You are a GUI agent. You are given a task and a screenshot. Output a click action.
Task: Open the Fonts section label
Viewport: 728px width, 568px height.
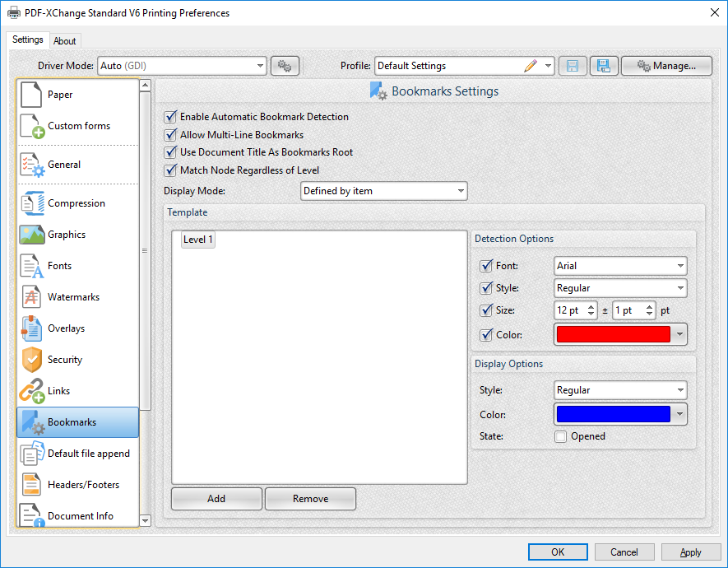click(x=59, y=266)
